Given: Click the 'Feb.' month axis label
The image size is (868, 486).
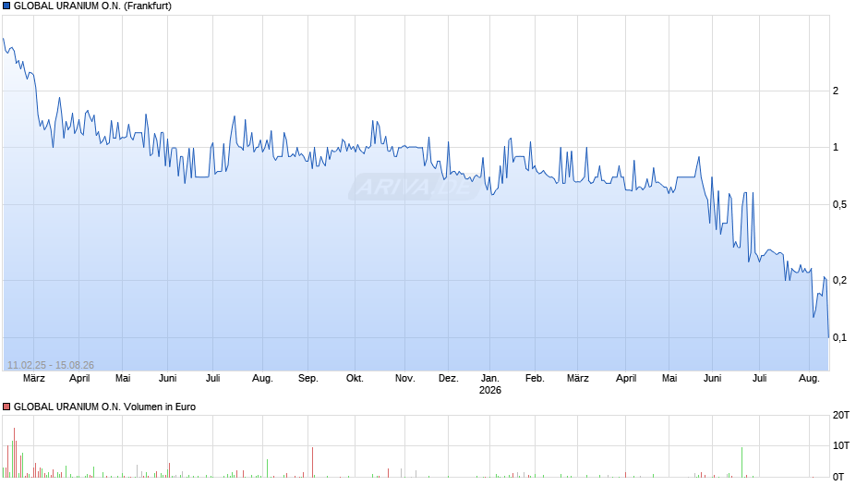Looking at the screenshot, I should coord(535,379).
